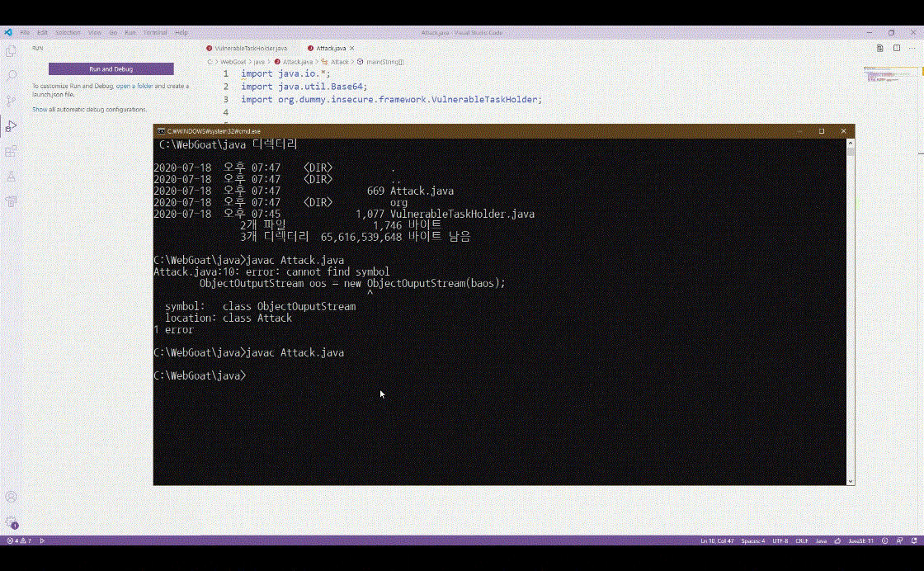Open the Explorer view in activity bar
Image resolution: width=924 pixels, height=571 pixels.
coord(11,51)
